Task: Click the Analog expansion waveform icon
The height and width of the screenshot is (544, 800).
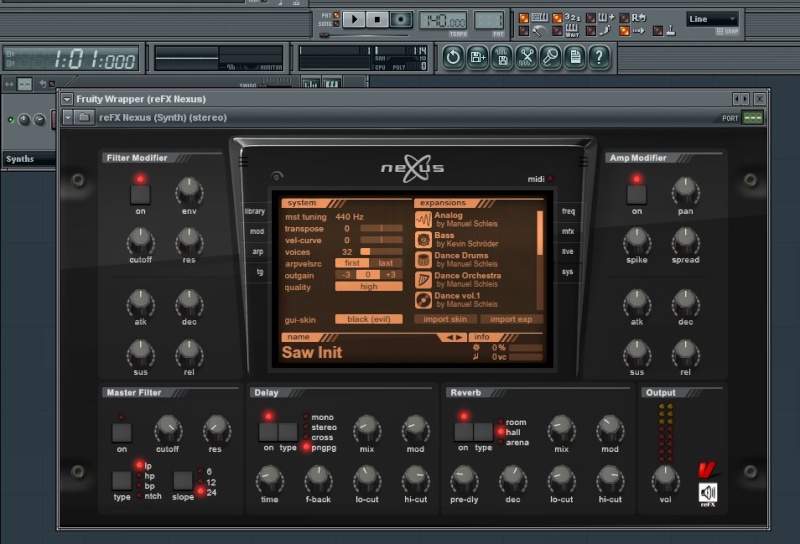Action: coord(423,220)
